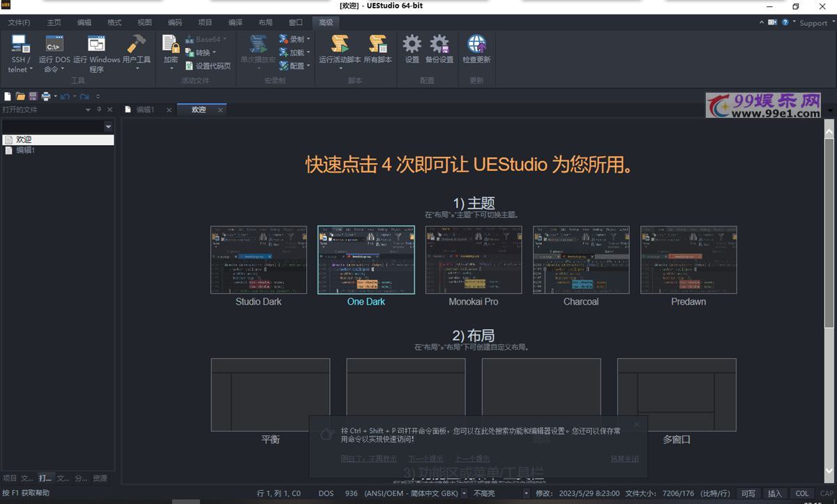Viewport: 837px width, 504px height.
Task: Open the SSH / telnet tool
Action: [20, 54]
